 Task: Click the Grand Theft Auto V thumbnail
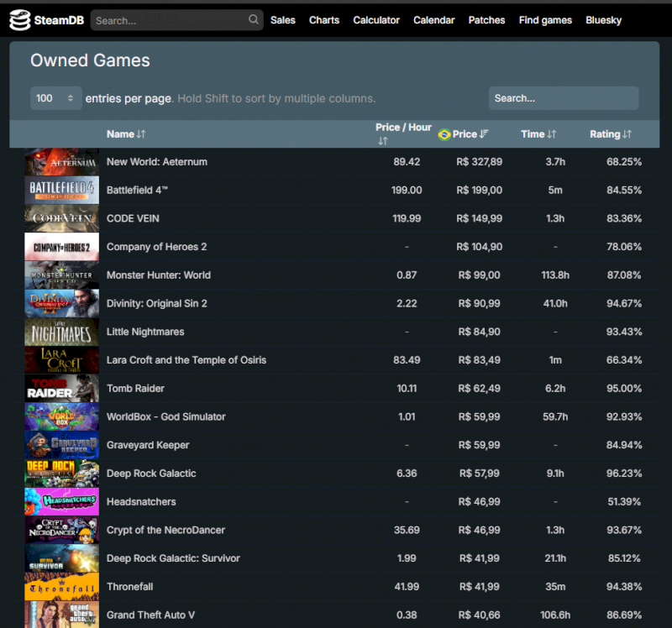pyautogui.click(x=61, y=615)
